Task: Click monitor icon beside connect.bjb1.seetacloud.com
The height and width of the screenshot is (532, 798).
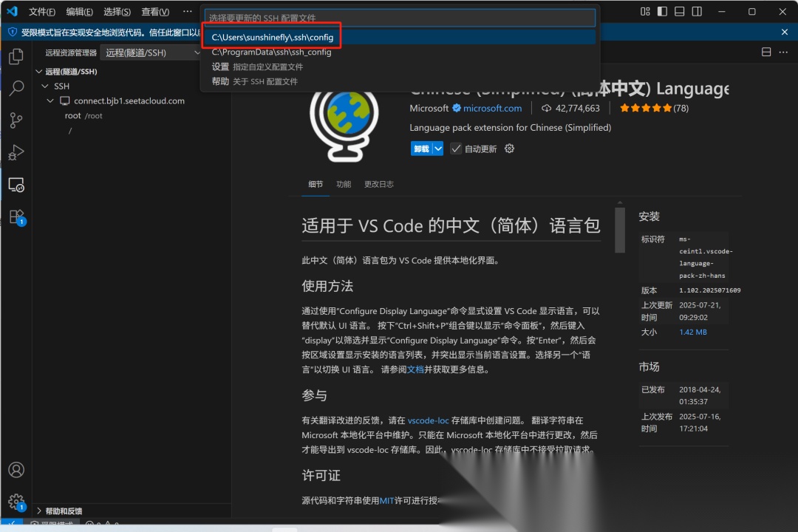Action: pos(64,100)
